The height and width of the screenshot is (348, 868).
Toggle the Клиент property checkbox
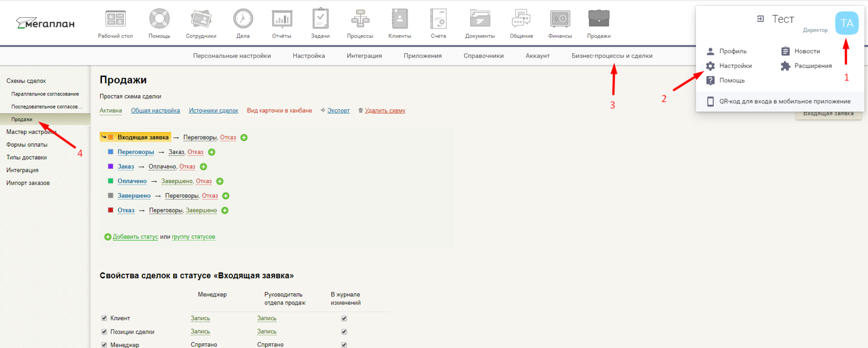click(104, 318)
